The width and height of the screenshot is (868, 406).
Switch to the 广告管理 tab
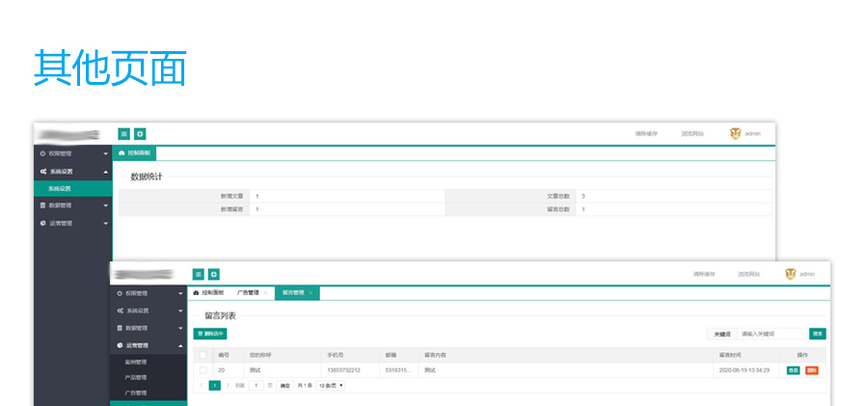click(248, 292)
